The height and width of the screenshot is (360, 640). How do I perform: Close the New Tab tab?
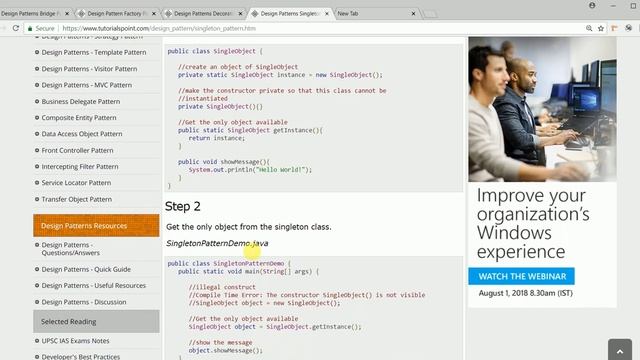tap(413, 13)
